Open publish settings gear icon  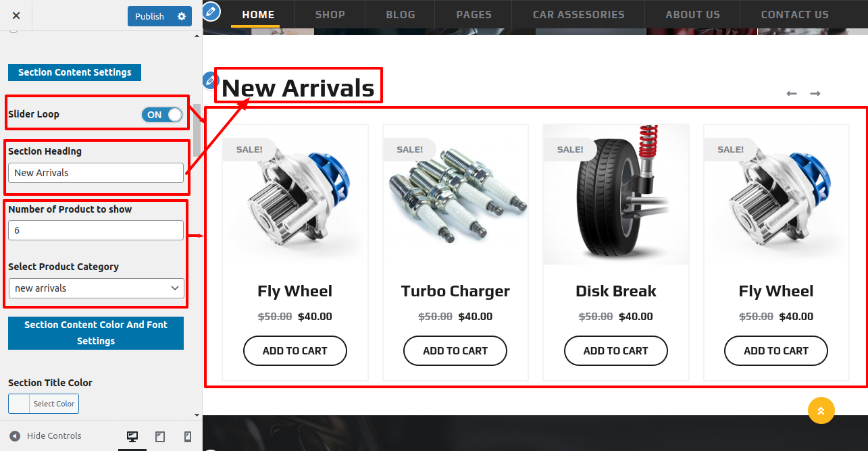[x=181, y=16]
